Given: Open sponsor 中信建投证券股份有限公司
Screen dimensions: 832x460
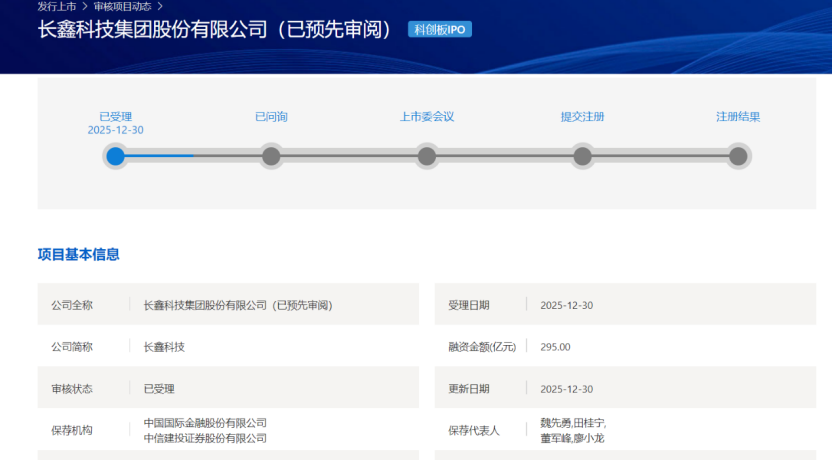Looking at the screenshot, I should [x=205, y=438].
